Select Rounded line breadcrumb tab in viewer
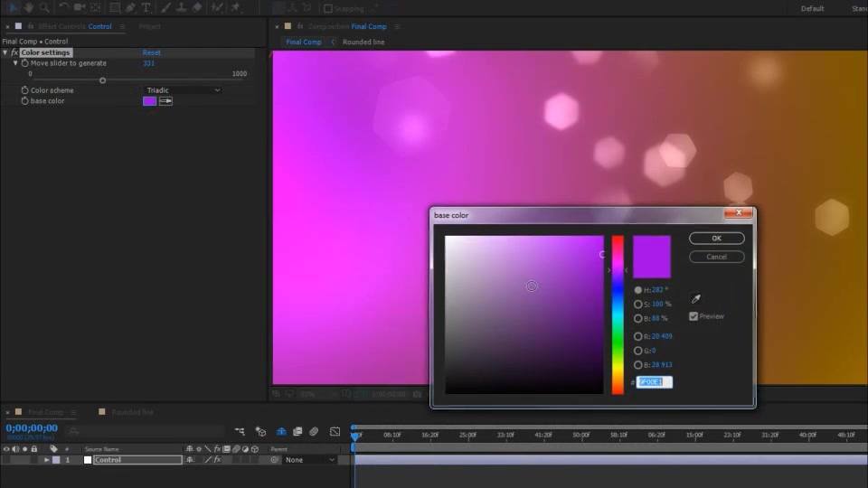The image size is (868, 488). pyautogui.click(x=363, y=42)
